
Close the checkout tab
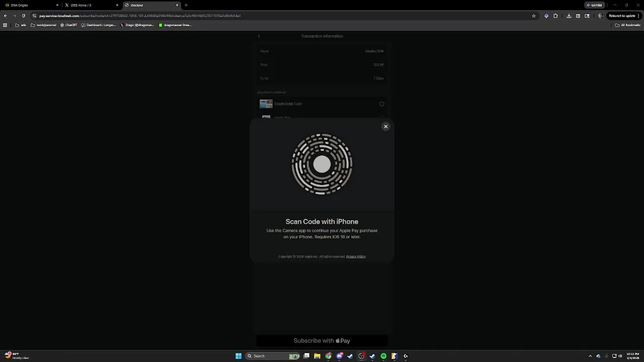tap(177, 5)
